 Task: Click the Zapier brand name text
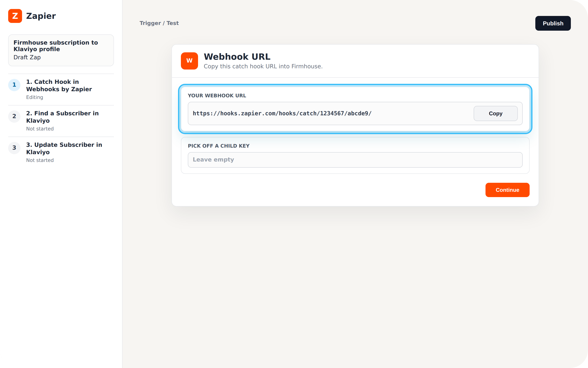click(41, 16)
